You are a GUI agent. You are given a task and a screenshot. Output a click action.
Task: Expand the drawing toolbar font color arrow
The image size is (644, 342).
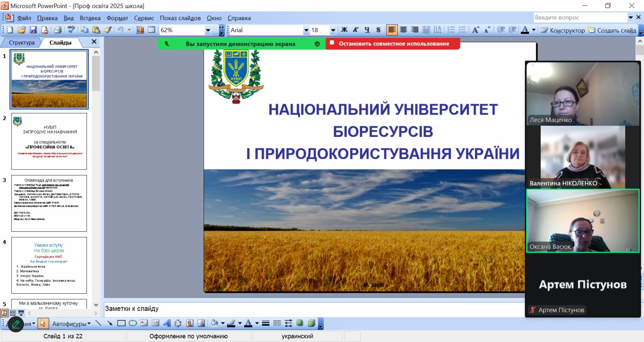(x=257, y=323)
